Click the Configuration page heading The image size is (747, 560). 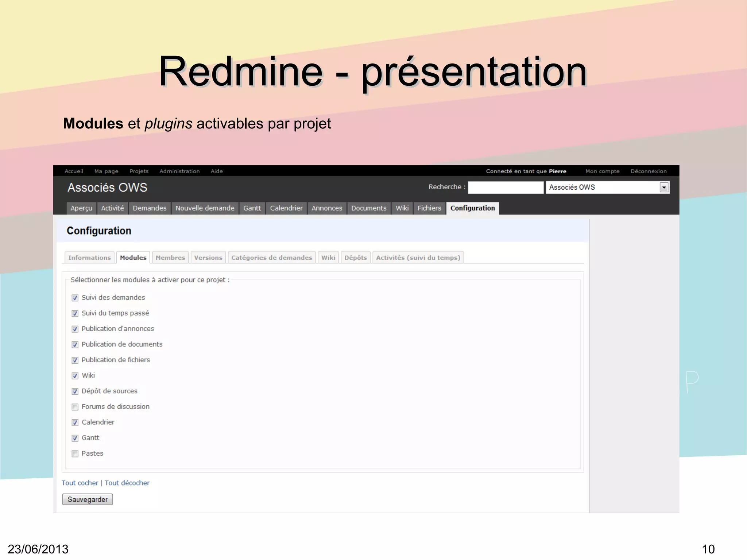pos(99,231)
